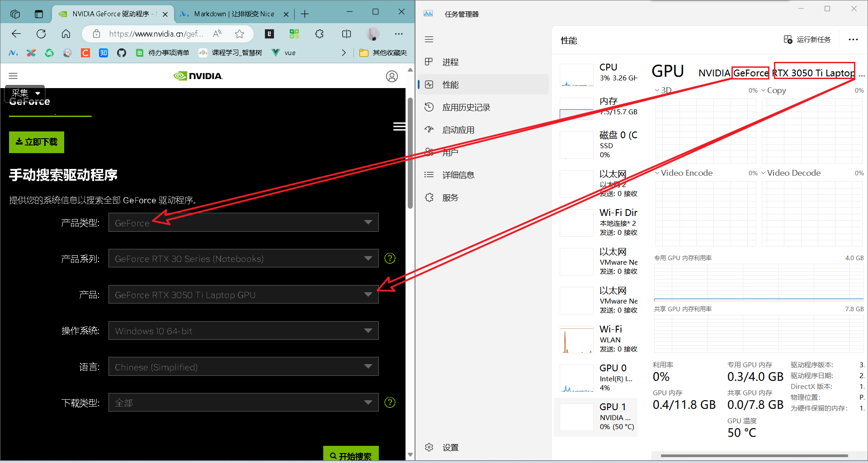Click 开始搜索 search button
Viewport: 868px width, 463px height.
click(351, 454)
